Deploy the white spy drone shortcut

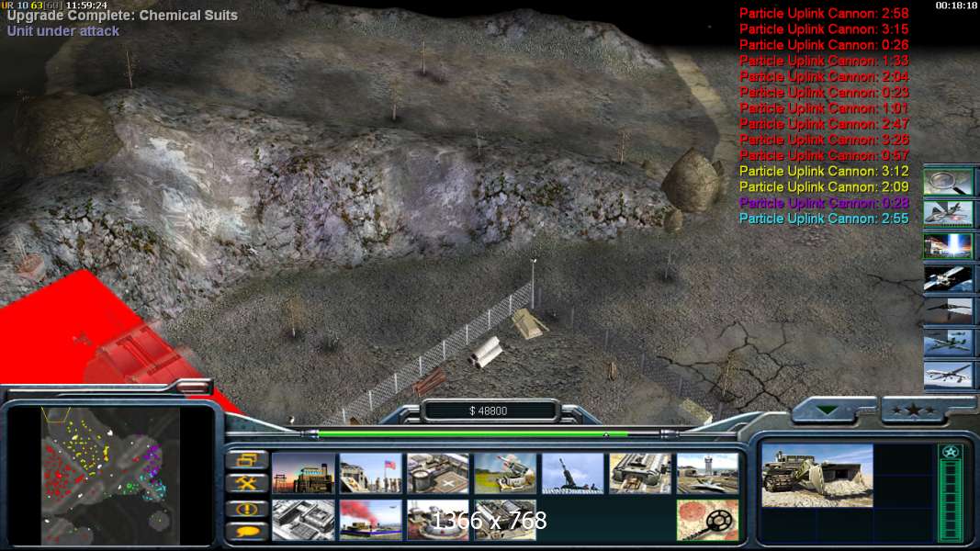948,375
